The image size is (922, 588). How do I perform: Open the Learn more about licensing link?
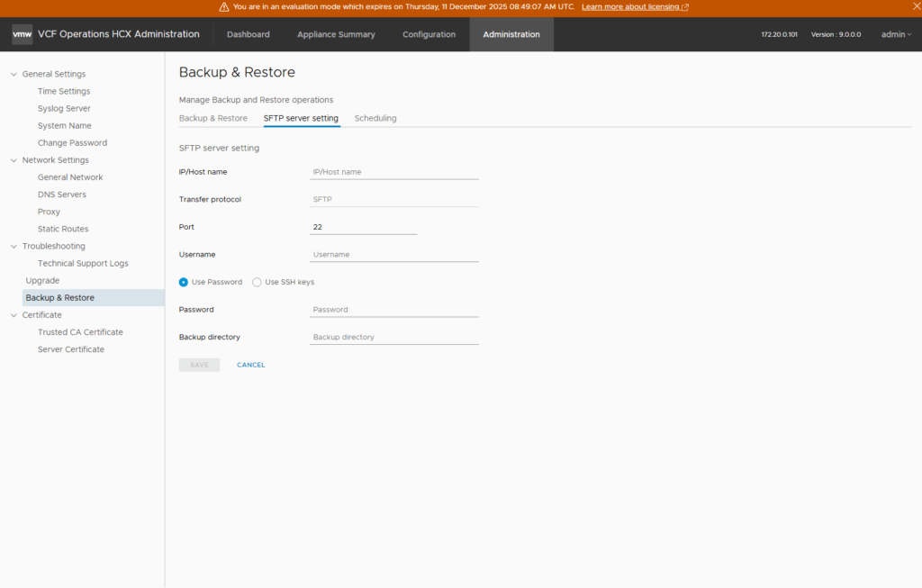[635, 7]
